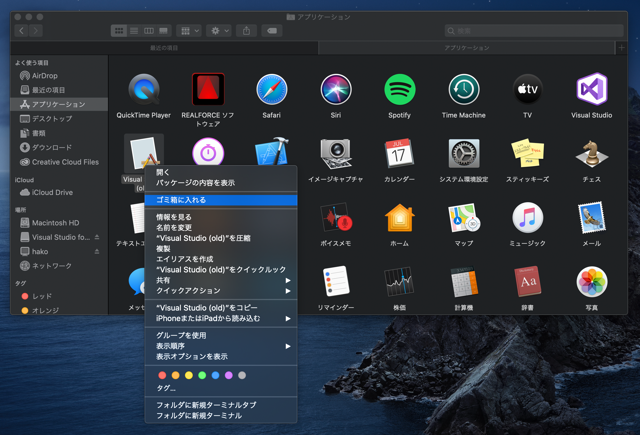
Task: Select the マップ app icon
Action: click(x=464, y=218)
